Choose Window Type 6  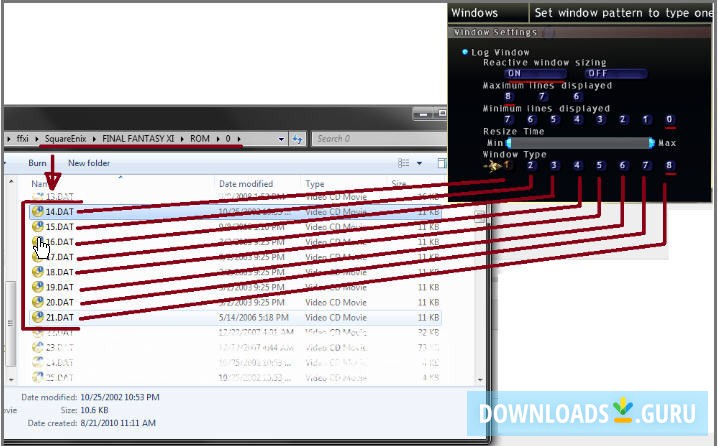click(622, 165)
